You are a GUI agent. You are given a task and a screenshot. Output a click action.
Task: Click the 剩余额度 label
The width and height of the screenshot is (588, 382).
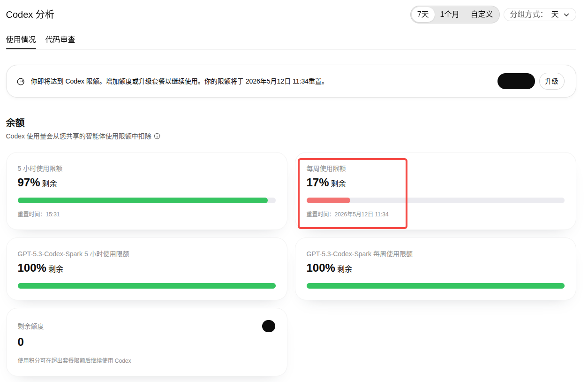[31, 326]
